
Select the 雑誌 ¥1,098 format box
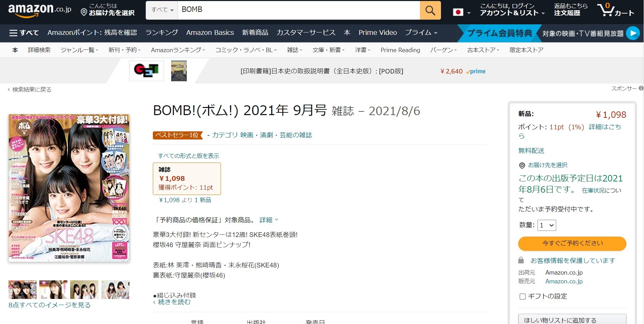click(187, 179)
